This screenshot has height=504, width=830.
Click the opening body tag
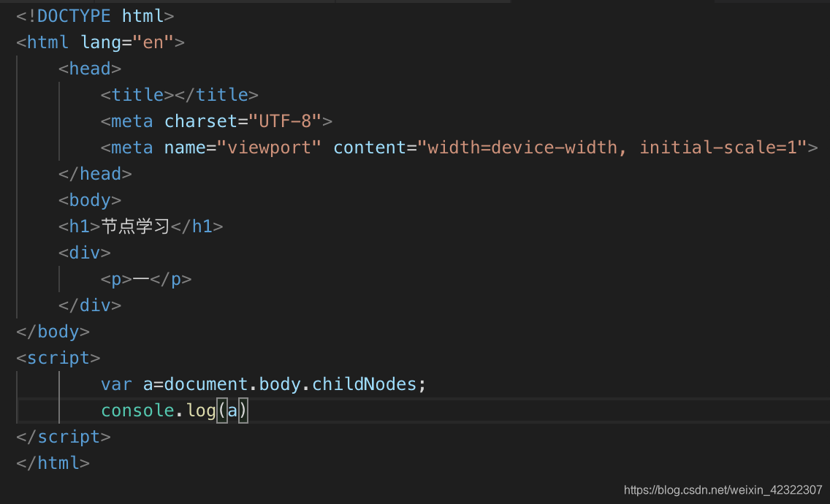pos(89,199)
